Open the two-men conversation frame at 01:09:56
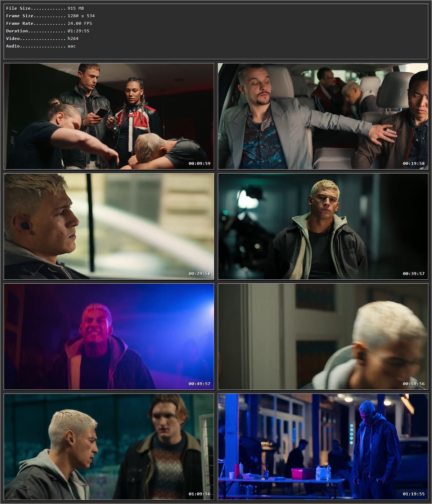 [108, 448]
